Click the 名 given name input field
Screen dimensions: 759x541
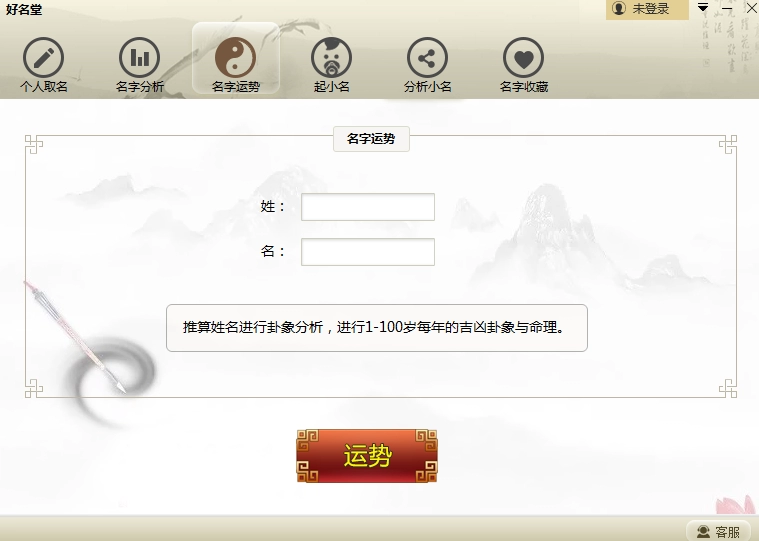[x=368, y=252]
